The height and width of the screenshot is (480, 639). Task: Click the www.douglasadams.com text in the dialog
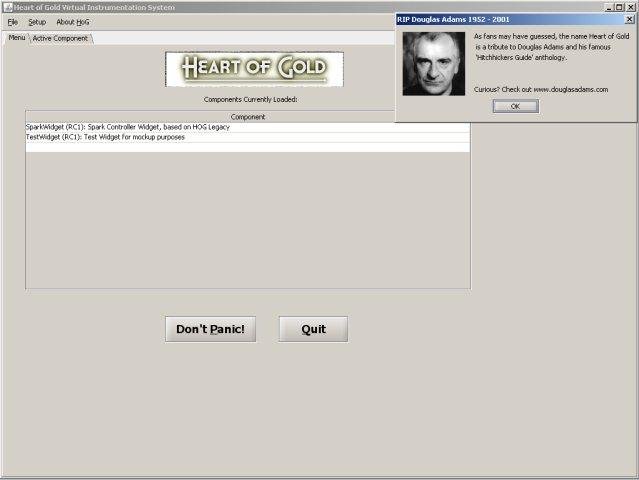(571, 90)
